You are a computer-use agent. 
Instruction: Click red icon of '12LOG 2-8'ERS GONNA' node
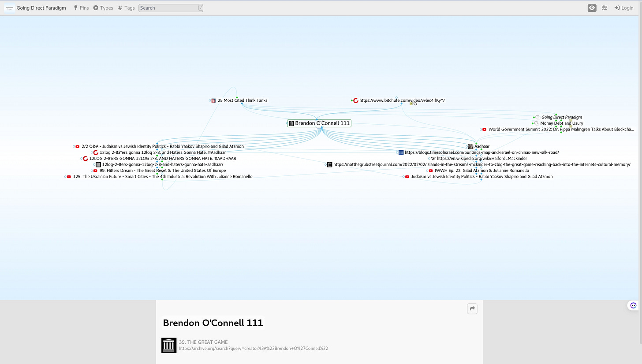point(86,159)
